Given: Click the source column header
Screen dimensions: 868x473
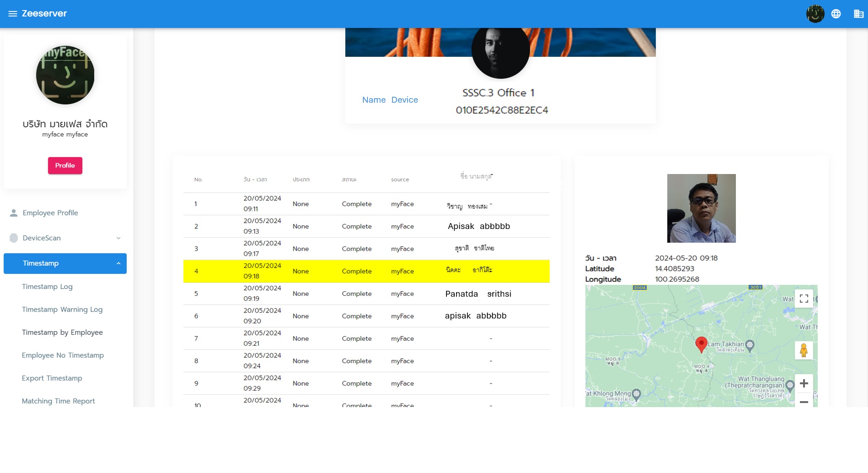Looking at the screenshot, I should tap(400, 179).
